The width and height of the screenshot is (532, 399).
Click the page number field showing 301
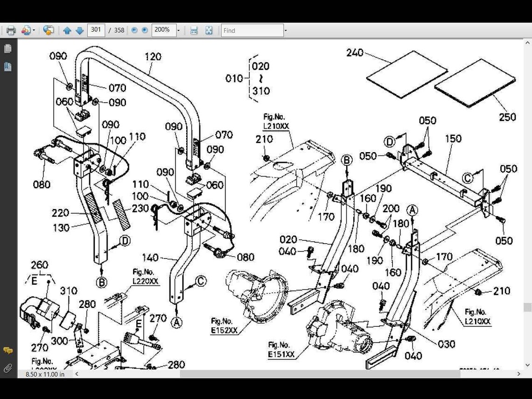click(96, 30)
